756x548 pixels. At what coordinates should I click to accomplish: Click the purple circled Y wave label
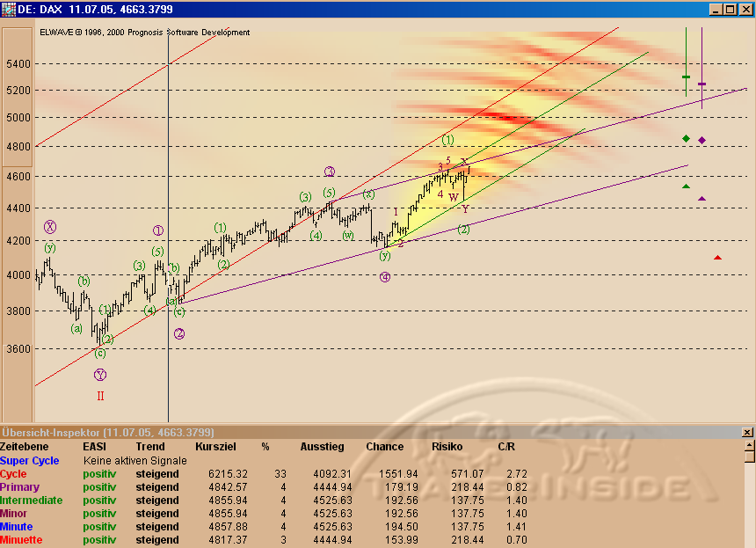coord(100,375)
